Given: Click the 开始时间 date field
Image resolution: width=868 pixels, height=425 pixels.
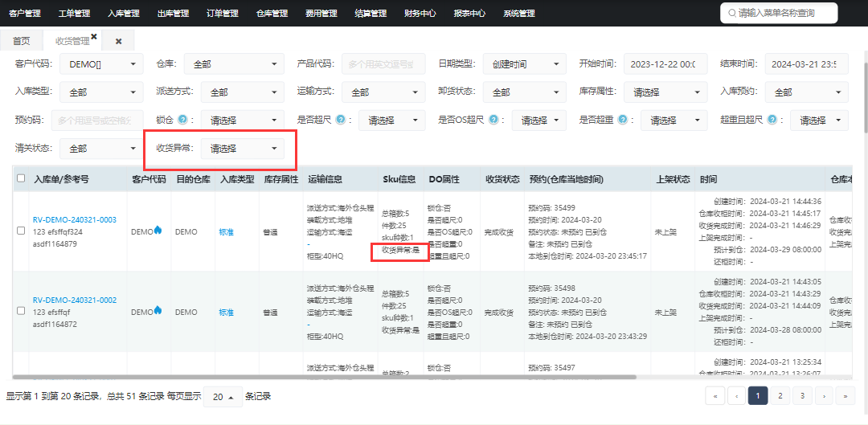Looking at the screenshot, I should tap(665, 64).
